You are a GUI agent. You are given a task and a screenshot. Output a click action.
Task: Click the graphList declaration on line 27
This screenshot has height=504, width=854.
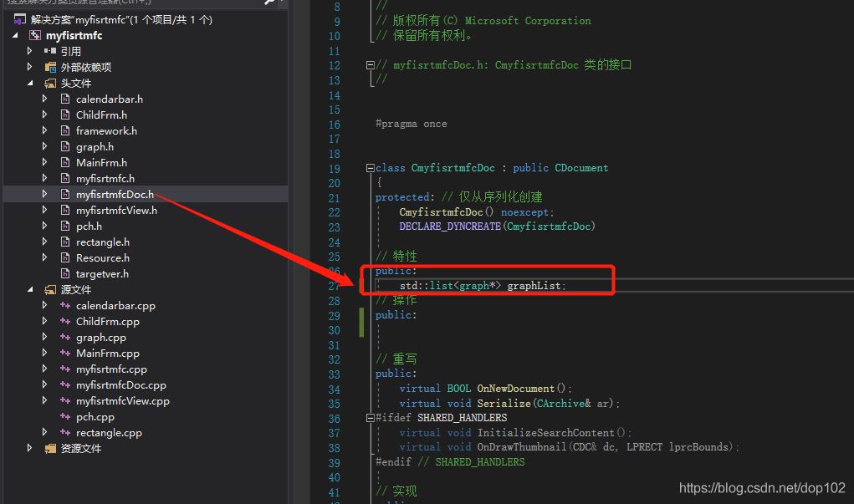[x=483, y=286]
